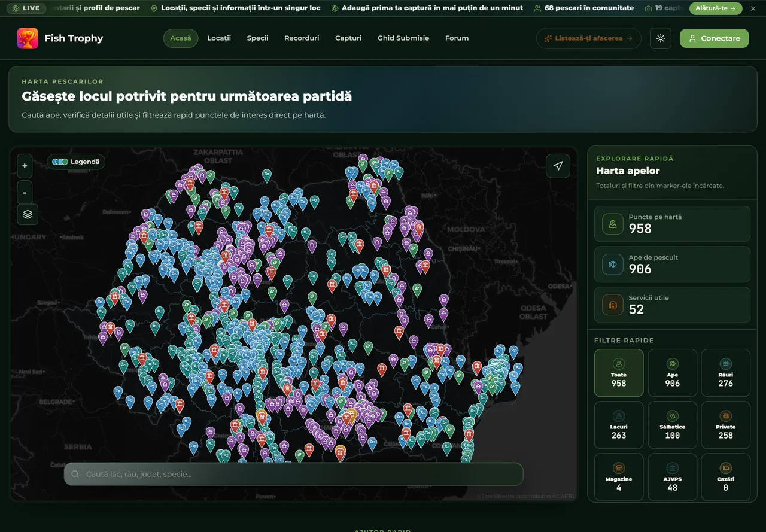Select the AJVPS filter tile
Viewport: 766px width, 532px height.
[x=673, y=477]
